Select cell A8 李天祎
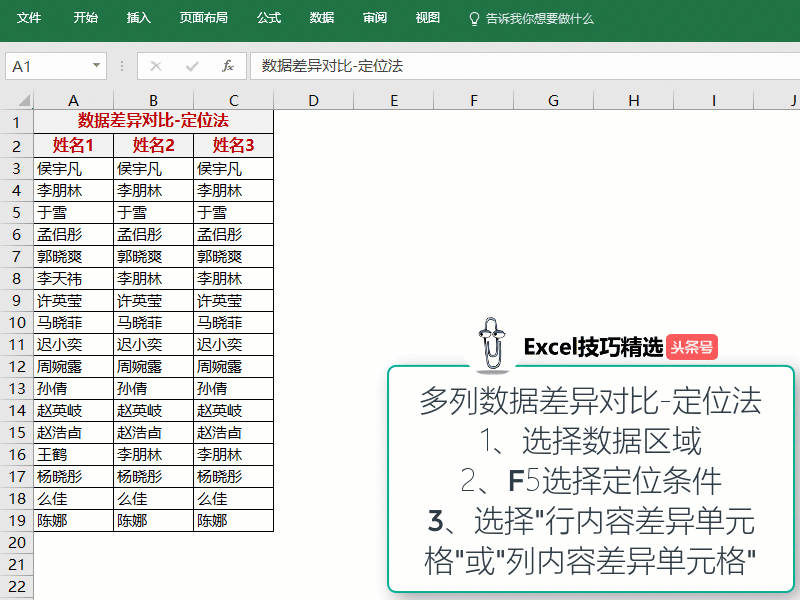The width and height of the screenshot is (800, 600). tap(73, 279)
